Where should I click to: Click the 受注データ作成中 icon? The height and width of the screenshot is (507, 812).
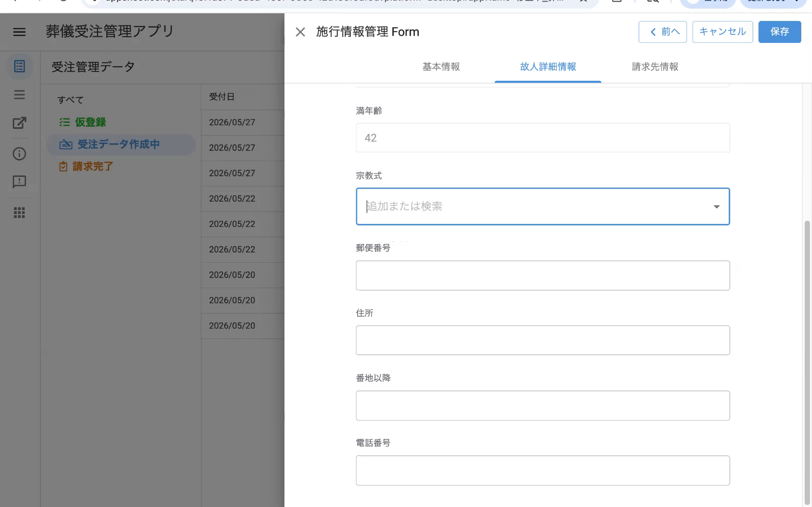66,145
